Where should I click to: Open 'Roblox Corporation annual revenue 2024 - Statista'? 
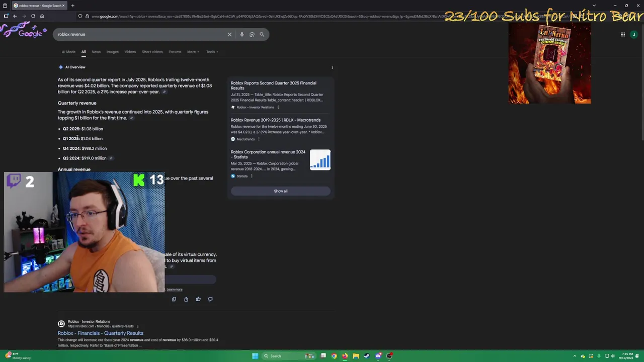click(x=268, y=154)
